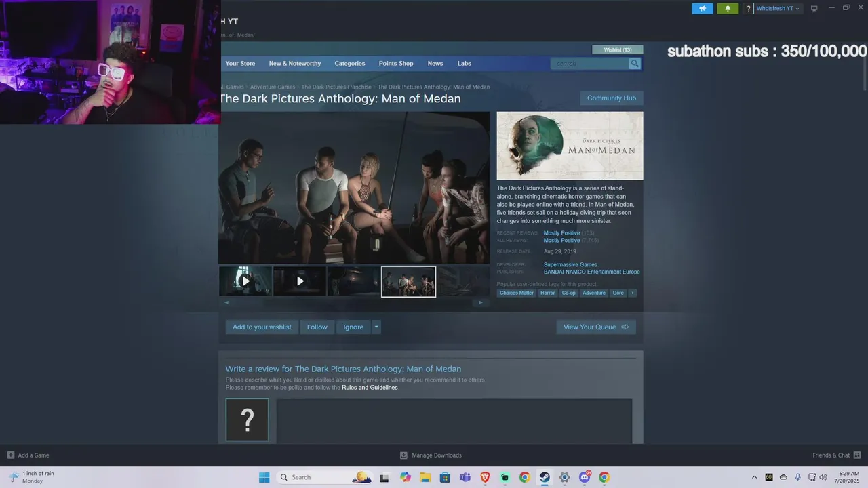Open Labs in store navigation
This screenshot has width=868, height=488.
pos(465,63)
